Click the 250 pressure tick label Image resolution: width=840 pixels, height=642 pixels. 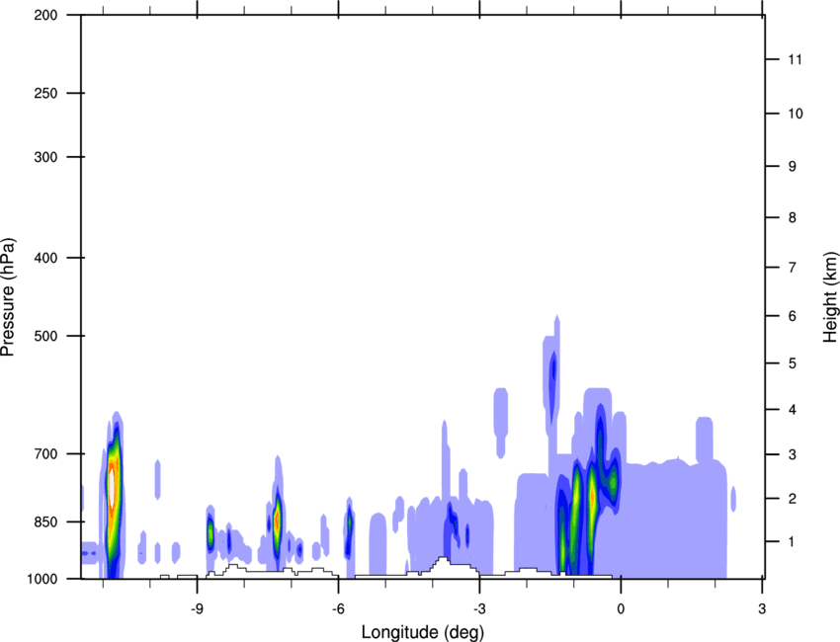tap(45, 93)
